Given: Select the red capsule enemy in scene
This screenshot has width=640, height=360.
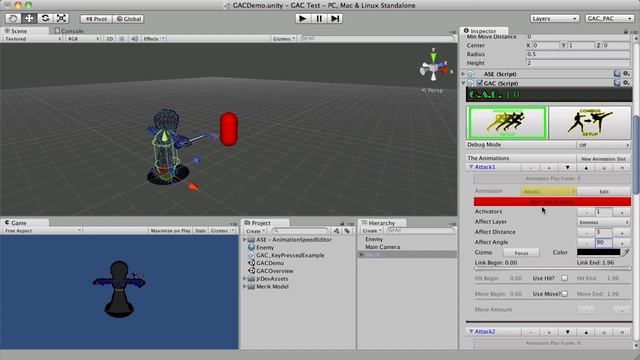Looking at the screenshot, I should (x=229, y=129).
